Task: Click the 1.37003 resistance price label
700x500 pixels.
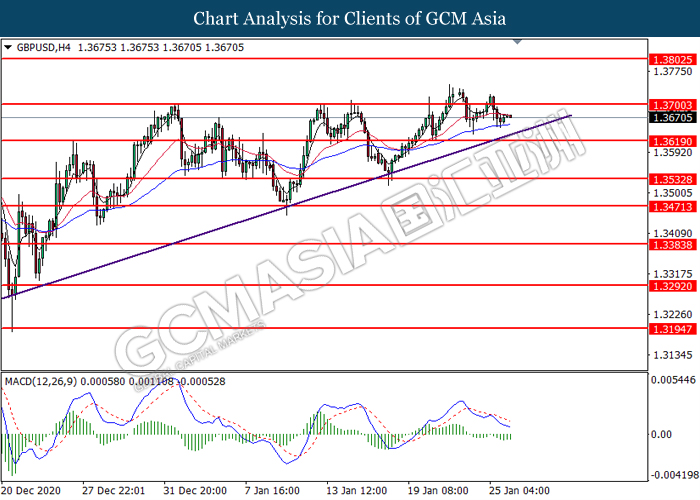Action: pyautogui.click(x=673, y=105)
